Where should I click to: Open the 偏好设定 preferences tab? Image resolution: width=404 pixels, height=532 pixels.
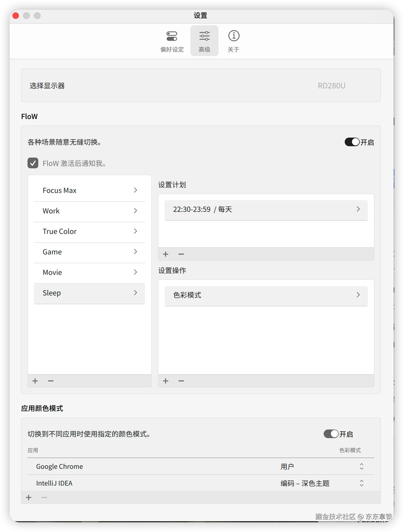click(x=172, y=41)
